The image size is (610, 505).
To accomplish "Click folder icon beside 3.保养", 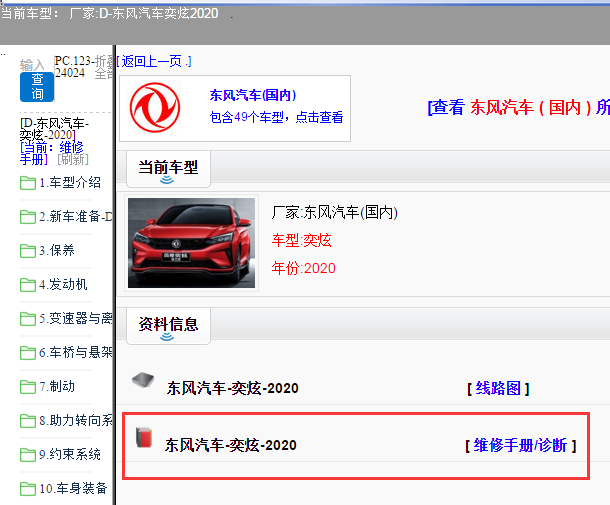I will [28, 251].
